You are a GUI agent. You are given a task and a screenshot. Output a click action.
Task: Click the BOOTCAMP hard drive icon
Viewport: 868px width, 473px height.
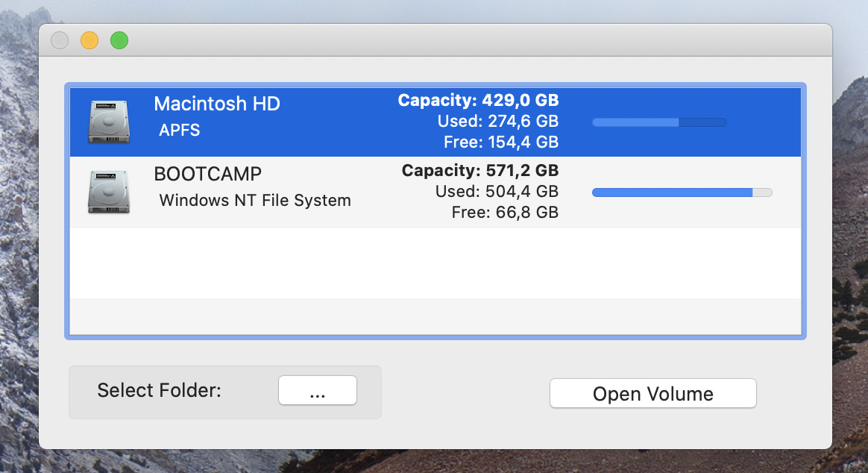tap(108, 192)
